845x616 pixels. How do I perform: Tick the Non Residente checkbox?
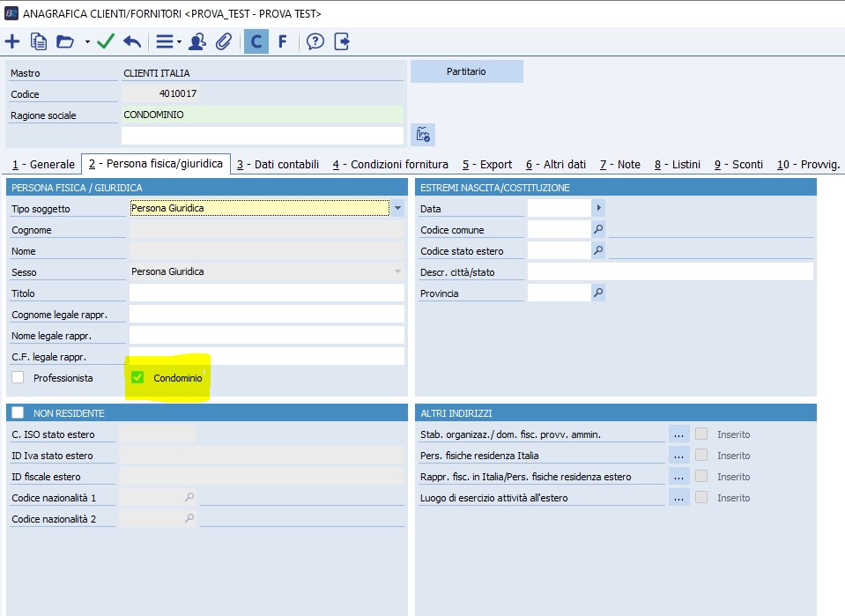18,412
